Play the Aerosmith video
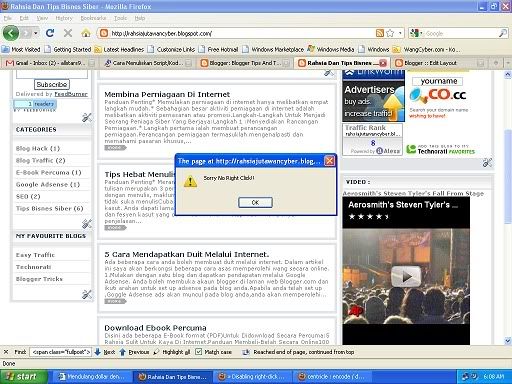The width and height of the screenshot is (512, 384). click(406, 276)
